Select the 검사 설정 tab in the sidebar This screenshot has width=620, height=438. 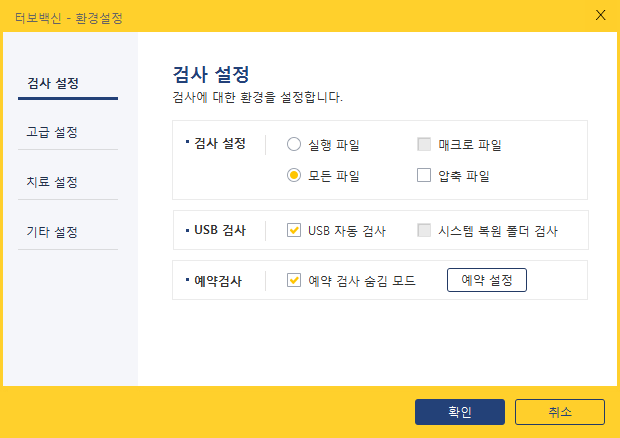(52, 82)
